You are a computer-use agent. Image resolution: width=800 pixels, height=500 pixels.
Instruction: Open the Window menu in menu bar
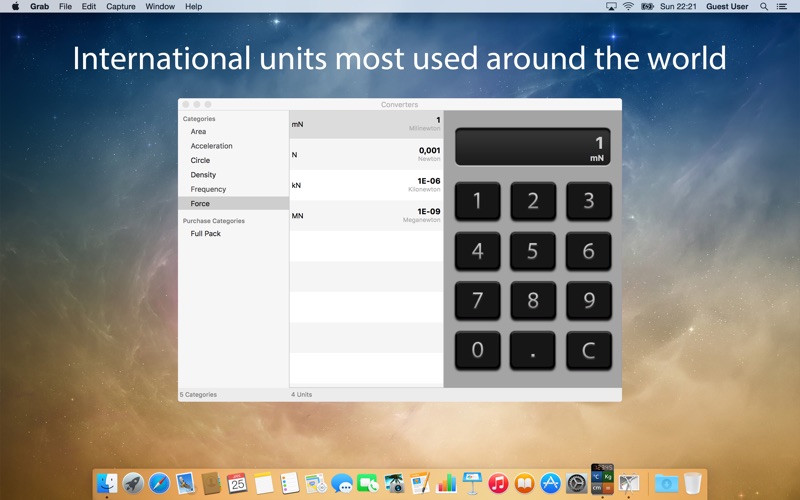160,6
